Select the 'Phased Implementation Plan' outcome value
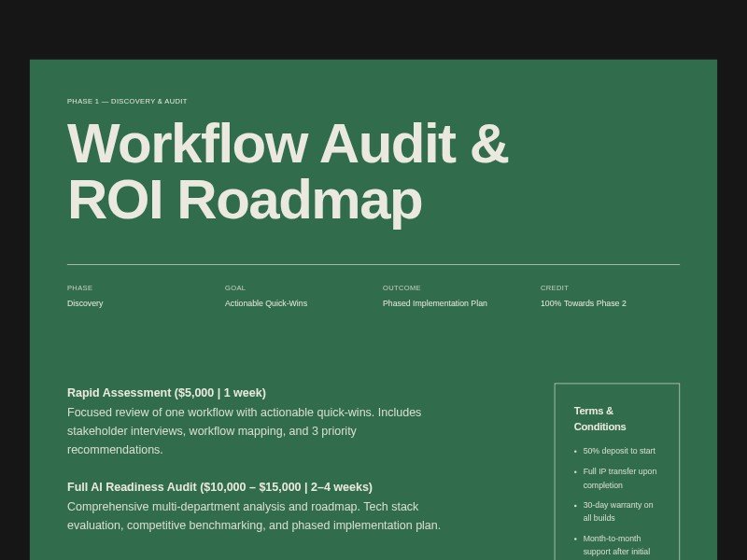The height and width of the screenshot is (560, 747). 434,303
